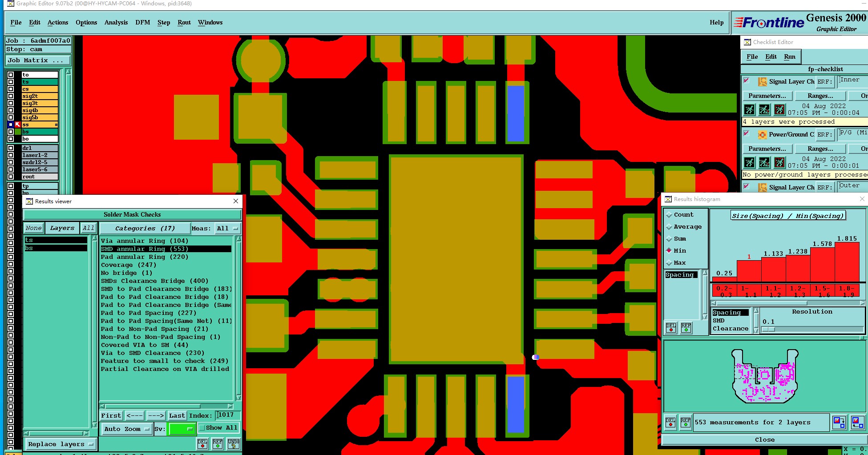Click Last result button
868x455 pixels.
pos(177,415)
